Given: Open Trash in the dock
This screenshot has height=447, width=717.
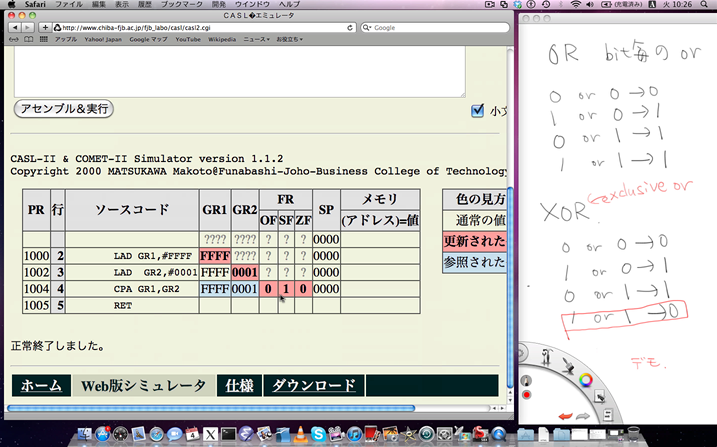Looking at the screenshot, I should coord(633,434).
